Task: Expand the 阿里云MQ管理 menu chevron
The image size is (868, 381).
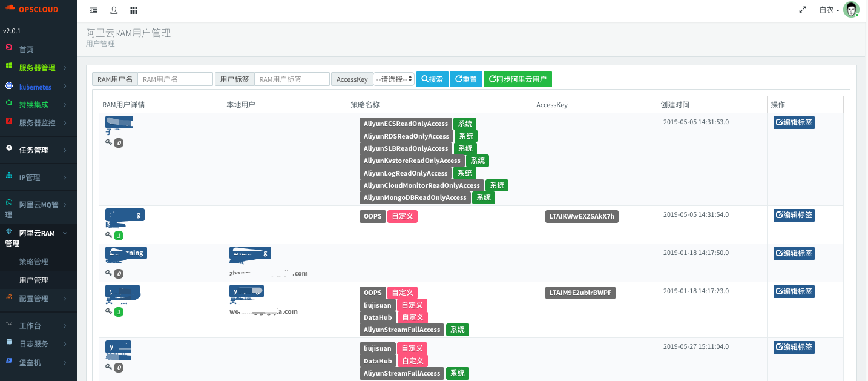Action: point(65,205)
